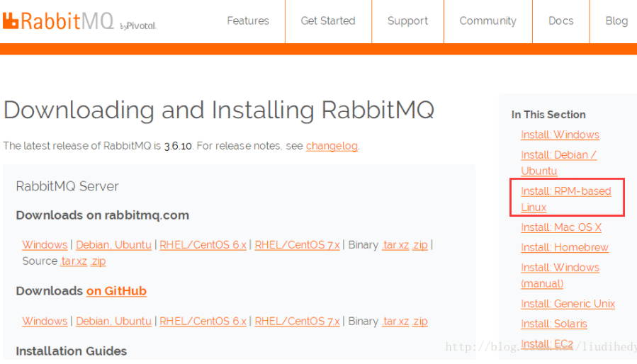
Task: Open Install: Solaris sidebar link
Action: 553,324
